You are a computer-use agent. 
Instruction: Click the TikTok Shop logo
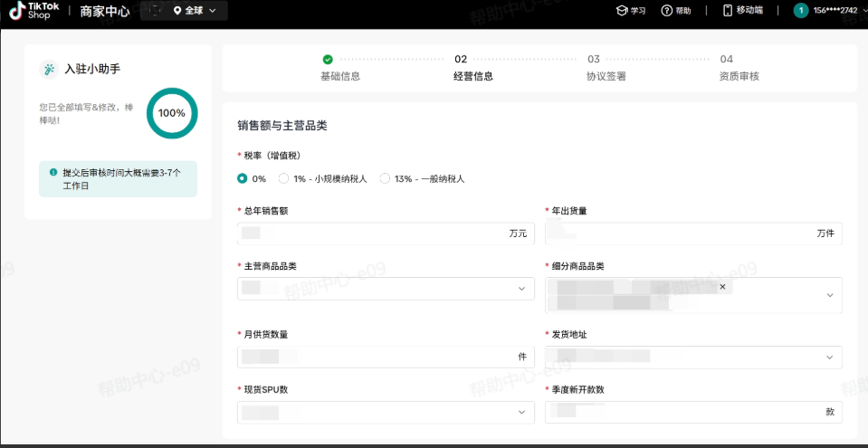35,11
